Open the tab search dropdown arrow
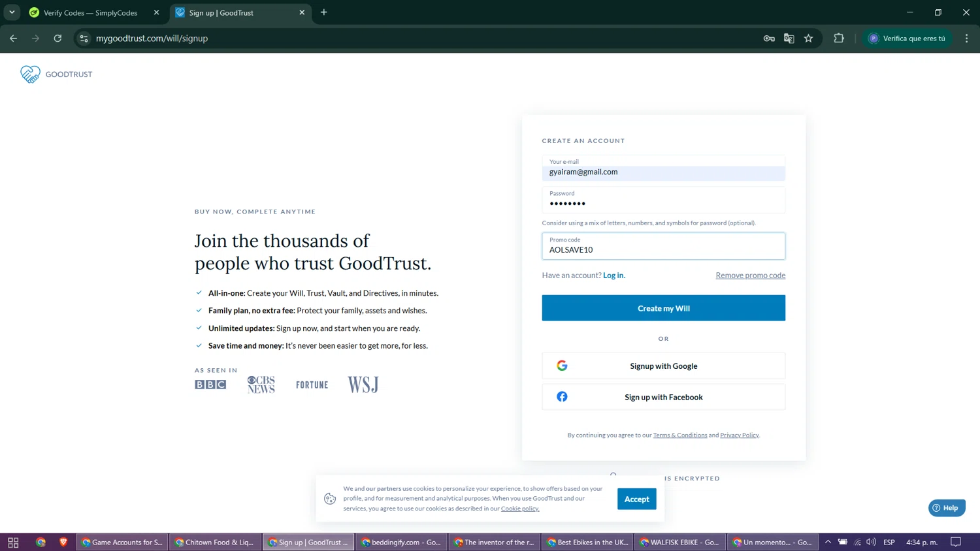 click(x=12, y=12)
